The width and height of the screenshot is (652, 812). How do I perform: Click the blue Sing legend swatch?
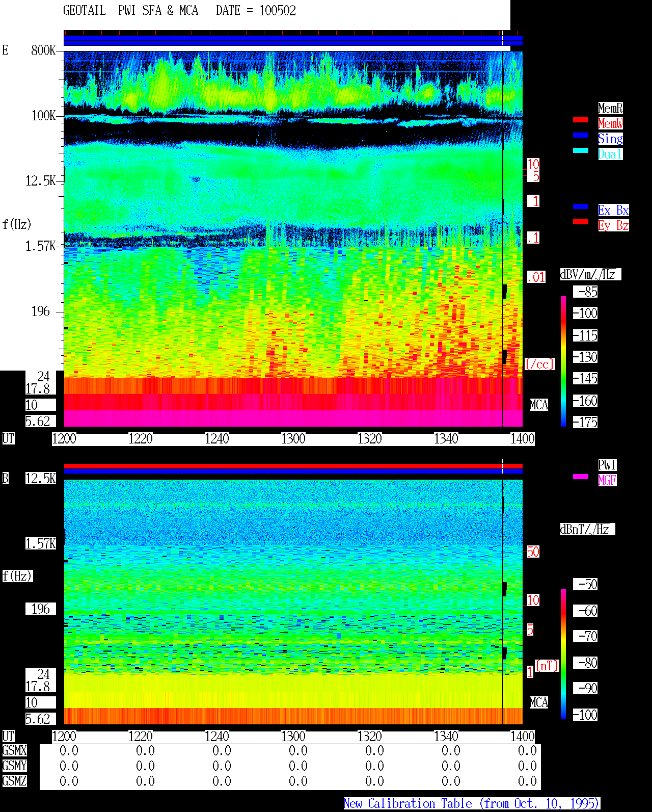[581, 135]
